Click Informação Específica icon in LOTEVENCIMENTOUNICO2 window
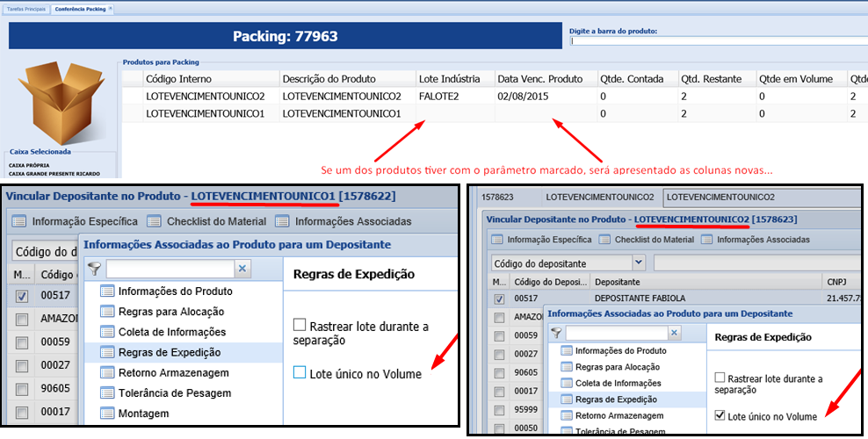 [x=497, y=240]
